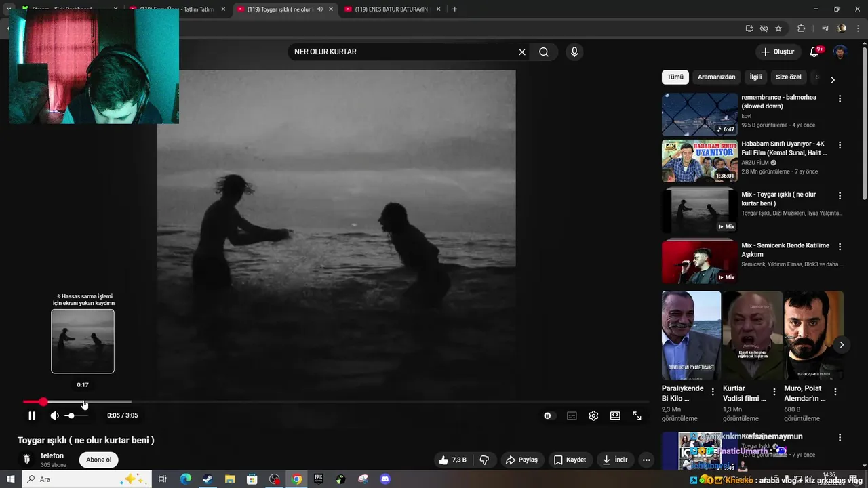Open options for Paralıykende Bi Kilo short

tap(713, 392)
